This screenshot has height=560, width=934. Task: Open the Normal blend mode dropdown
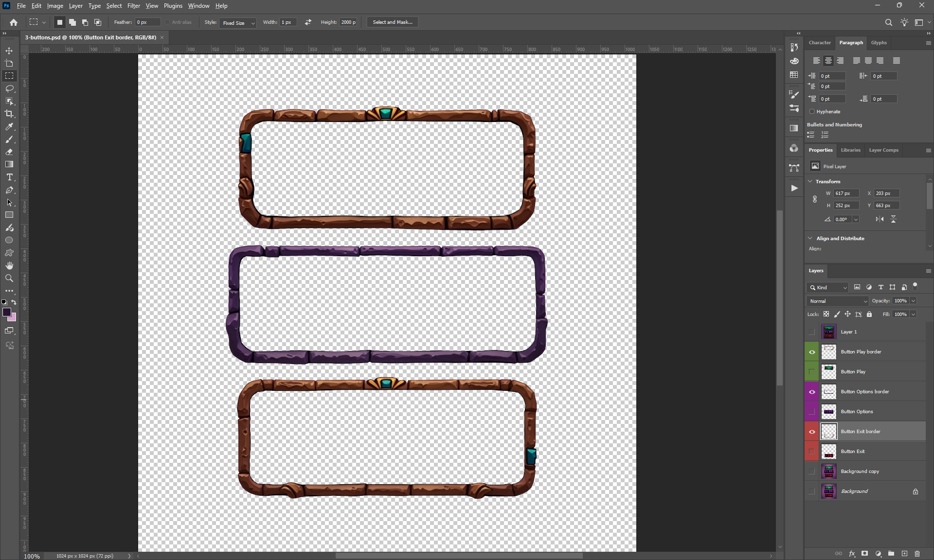(838, 301)
